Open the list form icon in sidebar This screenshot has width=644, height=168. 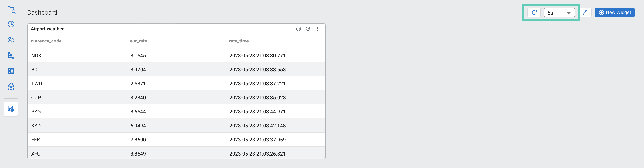pos(11,71)
